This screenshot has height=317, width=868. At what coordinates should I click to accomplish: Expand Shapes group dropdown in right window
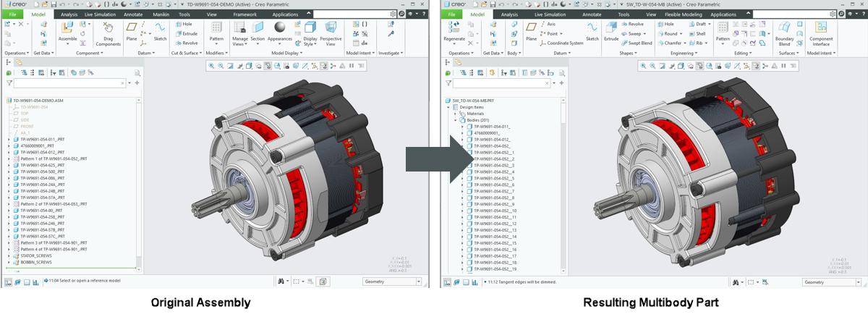[x=628, y=53]
